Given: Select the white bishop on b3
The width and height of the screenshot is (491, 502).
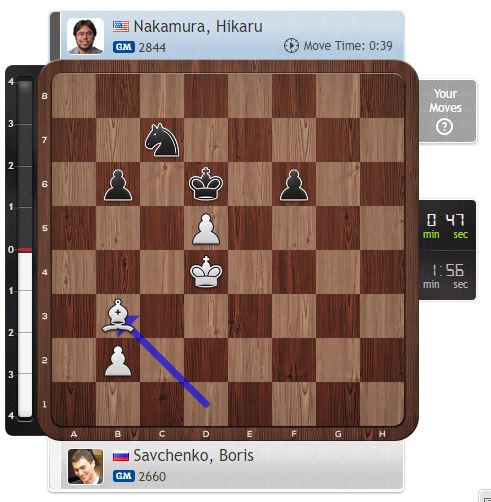Looking at the screenshot, I should [118, 316].
